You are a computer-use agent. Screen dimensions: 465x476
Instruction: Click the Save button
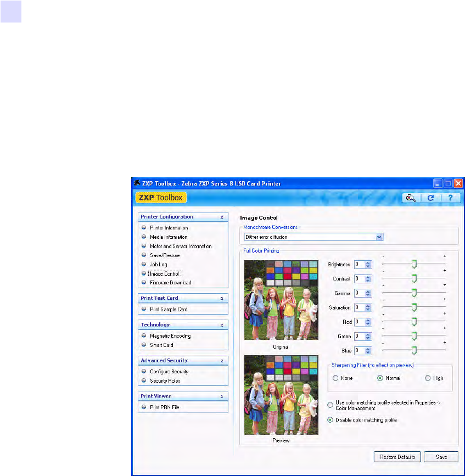(x=441, y=457)
